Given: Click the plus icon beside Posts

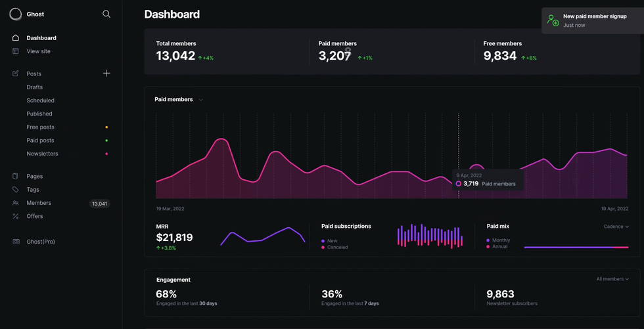Looking at the screenshot, I should click(106, 74).
